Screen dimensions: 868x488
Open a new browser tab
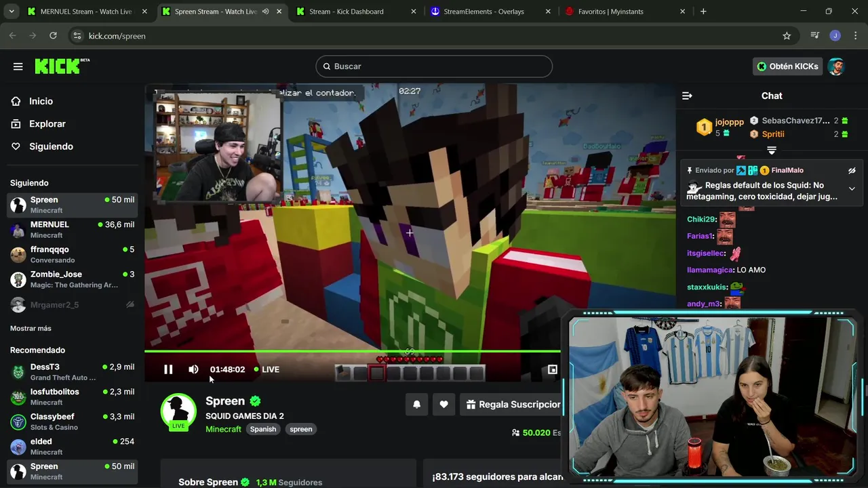(703, 12)
